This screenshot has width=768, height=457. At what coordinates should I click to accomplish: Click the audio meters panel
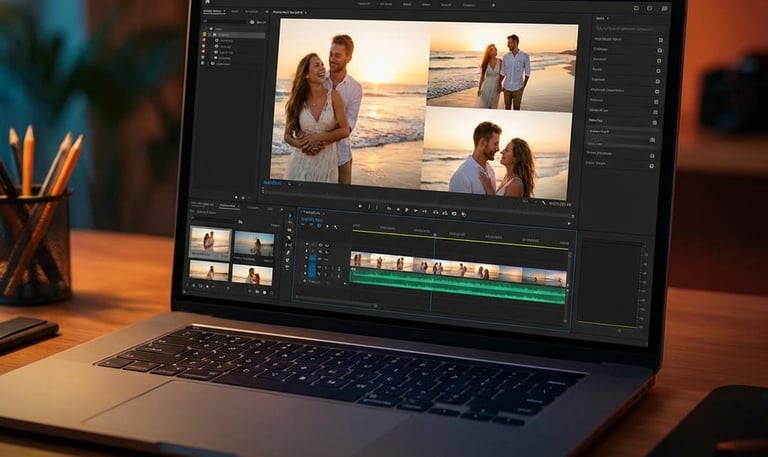(612, 283)
